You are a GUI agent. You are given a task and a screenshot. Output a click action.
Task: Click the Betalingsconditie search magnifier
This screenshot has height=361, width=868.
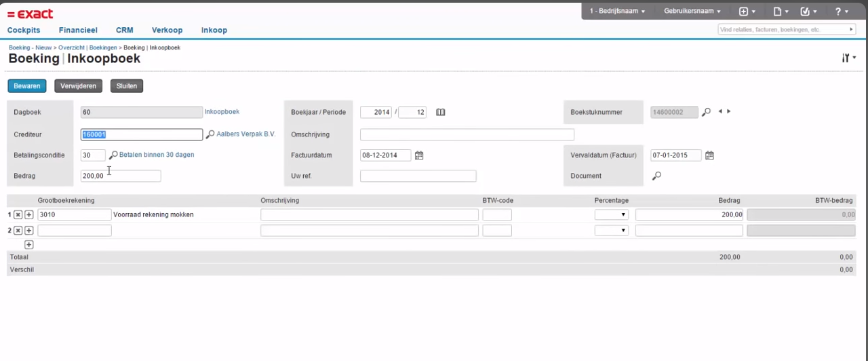click(113, 155)
